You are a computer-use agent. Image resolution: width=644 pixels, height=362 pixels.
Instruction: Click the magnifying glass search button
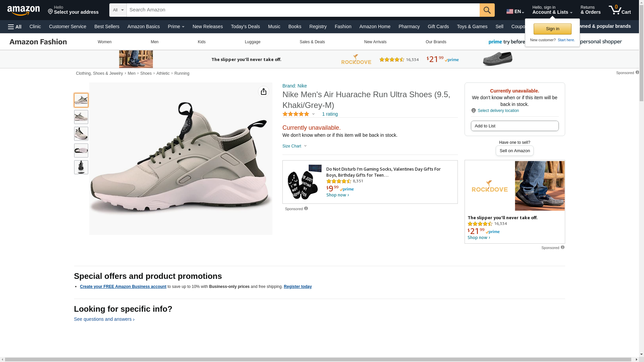pos(487,10)
